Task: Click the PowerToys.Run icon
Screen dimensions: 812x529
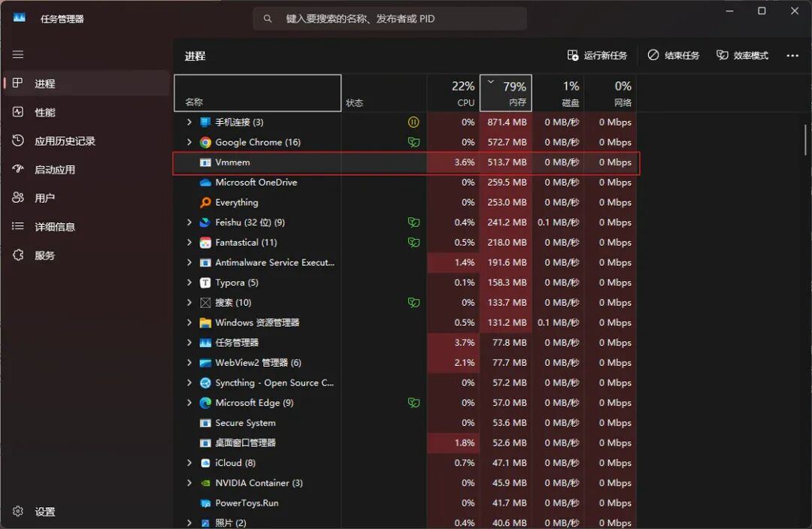Action: pyautogui.click(x=205, y=503)
